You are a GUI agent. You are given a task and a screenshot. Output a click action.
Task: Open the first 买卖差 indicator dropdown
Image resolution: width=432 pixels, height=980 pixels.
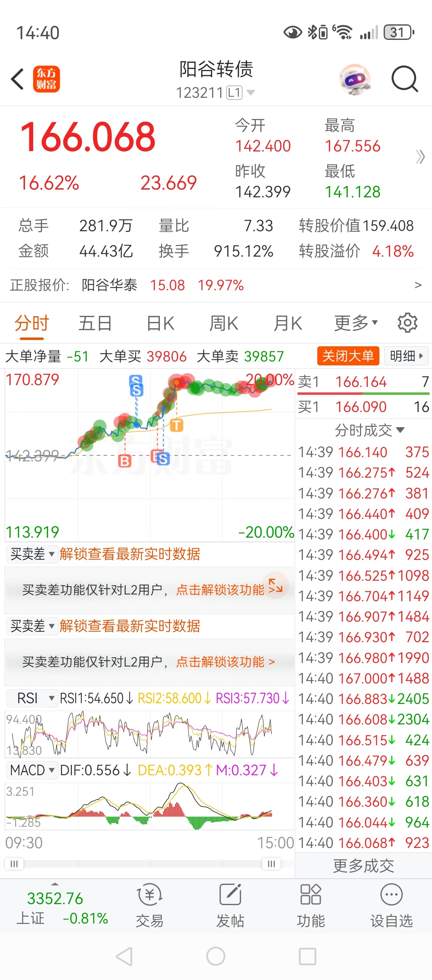click(32, 554)
